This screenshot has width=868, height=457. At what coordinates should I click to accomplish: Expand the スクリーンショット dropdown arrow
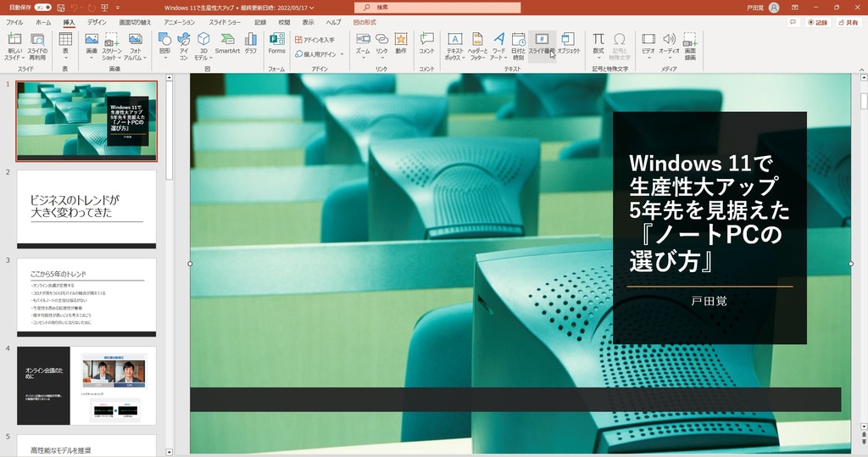coord(120,58)
